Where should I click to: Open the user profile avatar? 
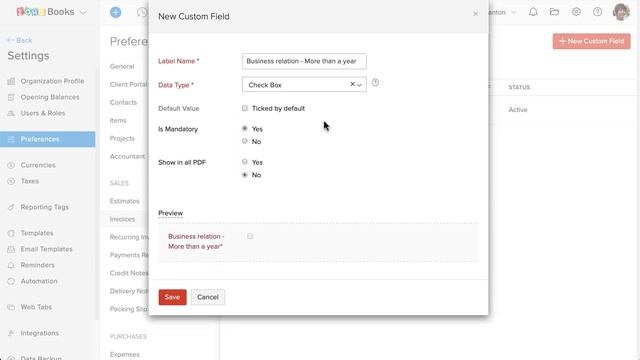pos(621,12)
